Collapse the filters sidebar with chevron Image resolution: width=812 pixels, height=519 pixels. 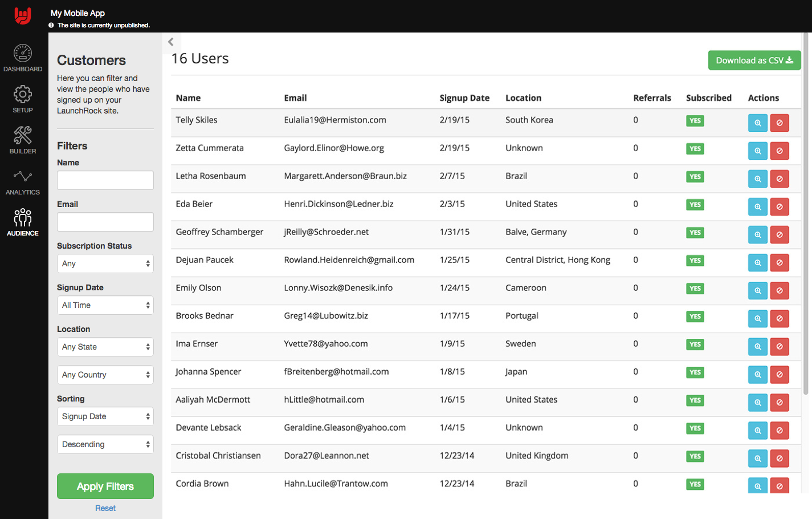[171, 42]
